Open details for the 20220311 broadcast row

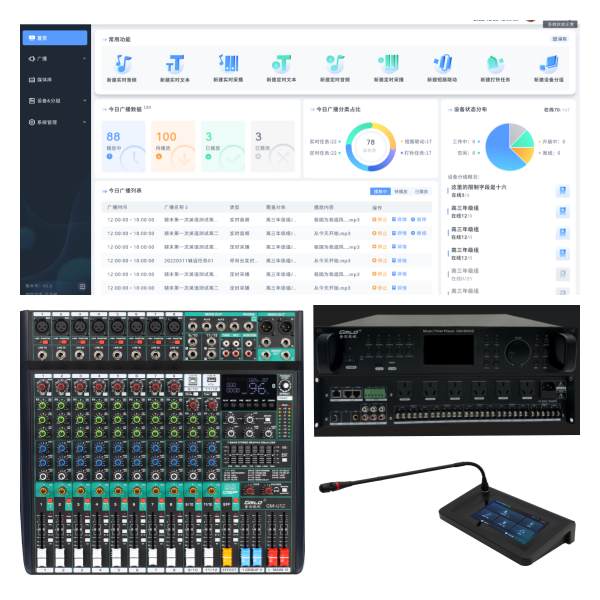[399, 261]
